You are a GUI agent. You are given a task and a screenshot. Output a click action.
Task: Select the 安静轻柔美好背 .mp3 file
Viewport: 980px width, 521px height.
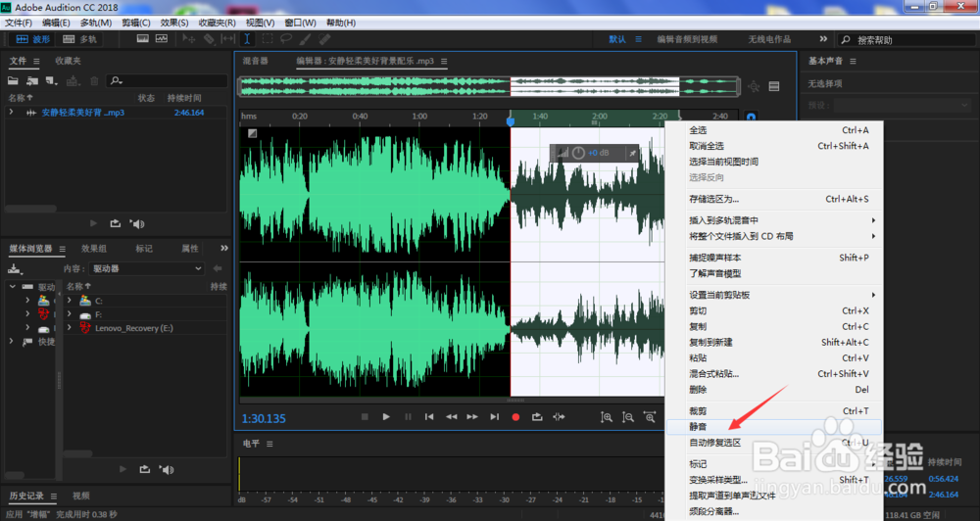[x=82, y=113]
